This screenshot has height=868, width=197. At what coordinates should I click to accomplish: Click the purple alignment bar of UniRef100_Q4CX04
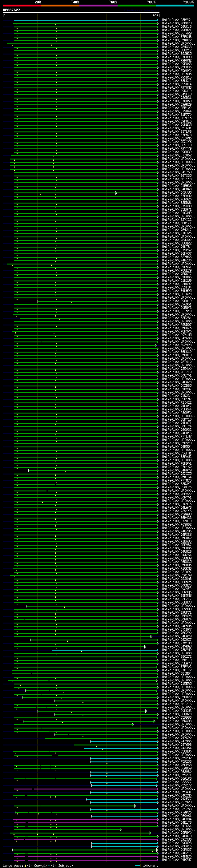tap(86, 819)
